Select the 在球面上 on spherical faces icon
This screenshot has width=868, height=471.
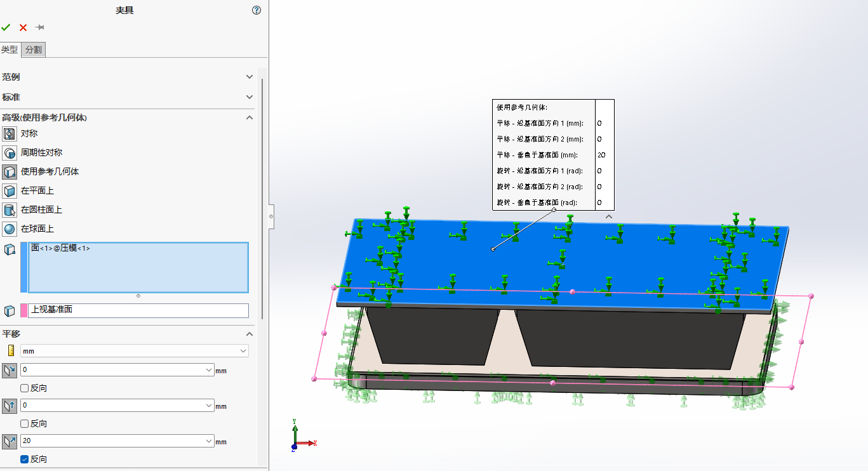pos(10,229)
